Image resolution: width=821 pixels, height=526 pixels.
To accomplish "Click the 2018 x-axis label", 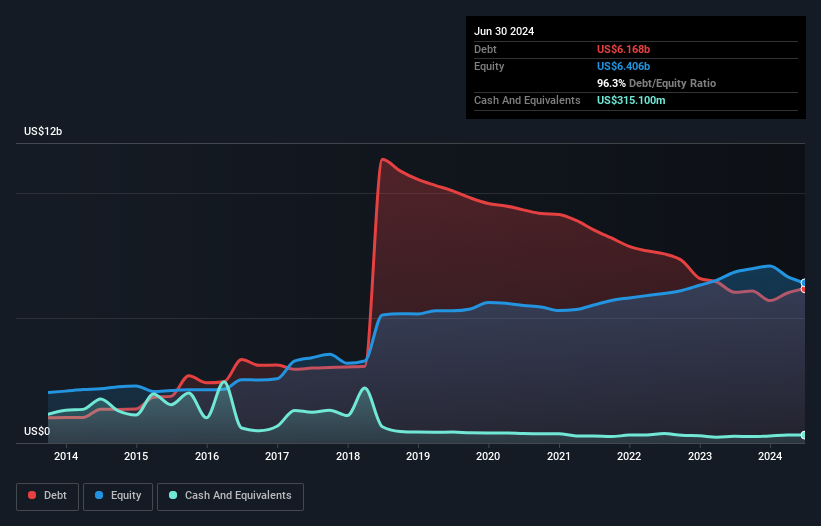I will (x=348, y=456).
